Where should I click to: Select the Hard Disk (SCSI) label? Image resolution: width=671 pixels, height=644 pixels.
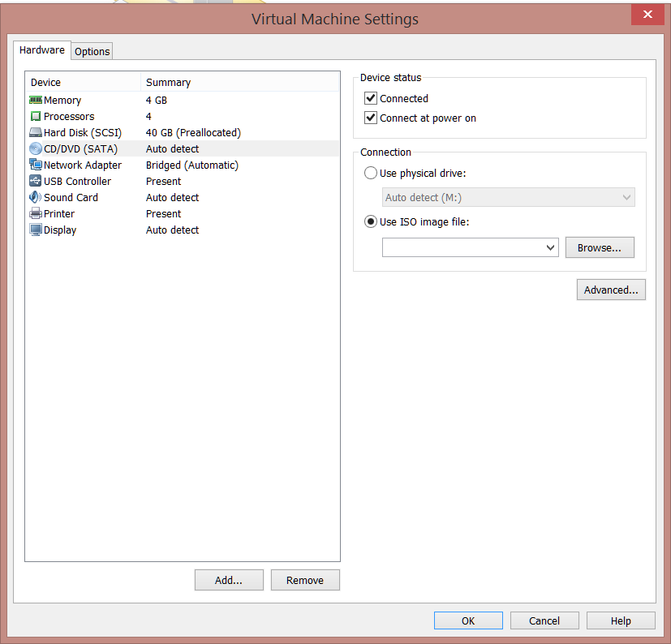[x=83, y=133]
